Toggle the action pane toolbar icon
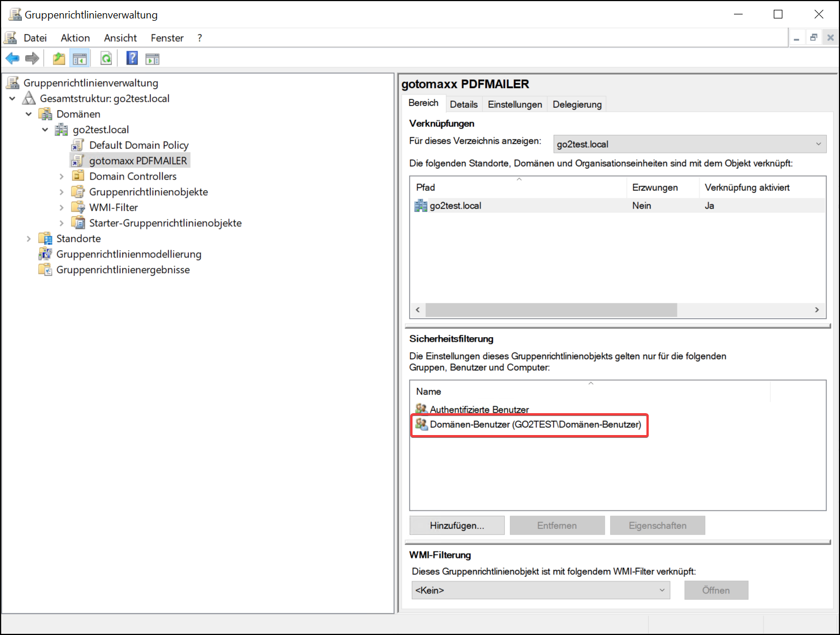This screenshot has width=840, height=635. click(152, 58)
